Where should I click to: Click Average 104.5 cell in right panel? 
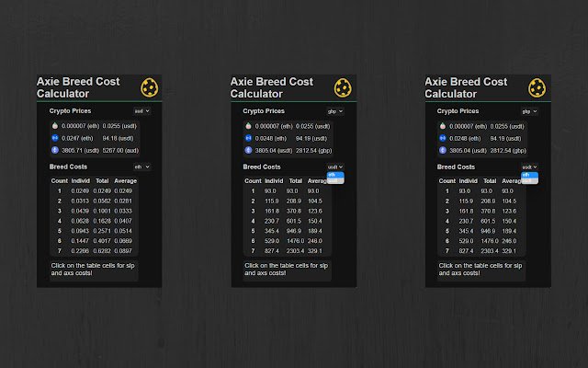509,201
